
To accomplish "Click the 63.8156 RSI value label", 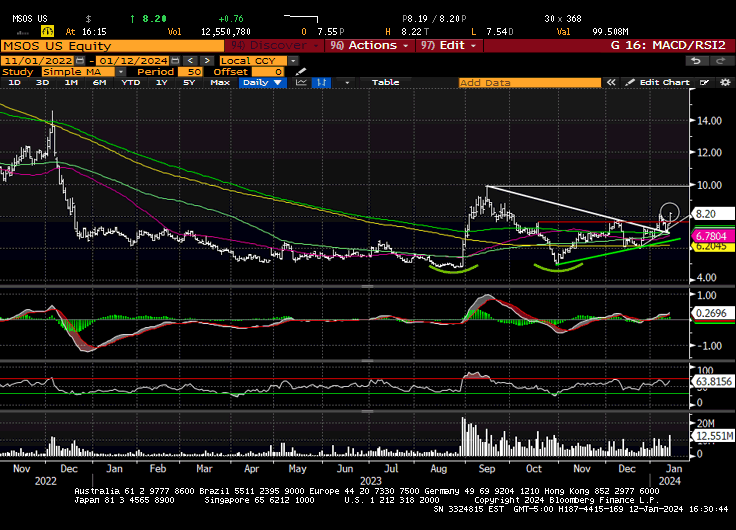I will [713, 381].
